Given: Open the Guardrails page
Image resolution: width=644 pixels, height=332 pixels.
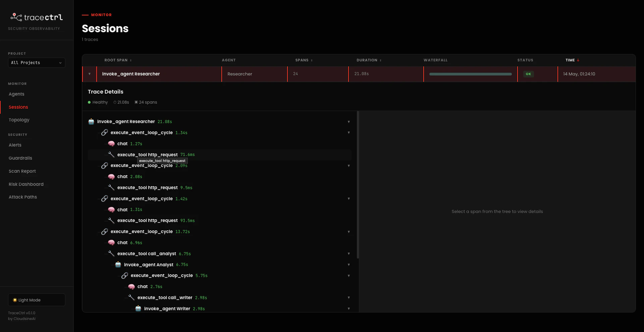Looking at the screenshot, I should 20,158.
